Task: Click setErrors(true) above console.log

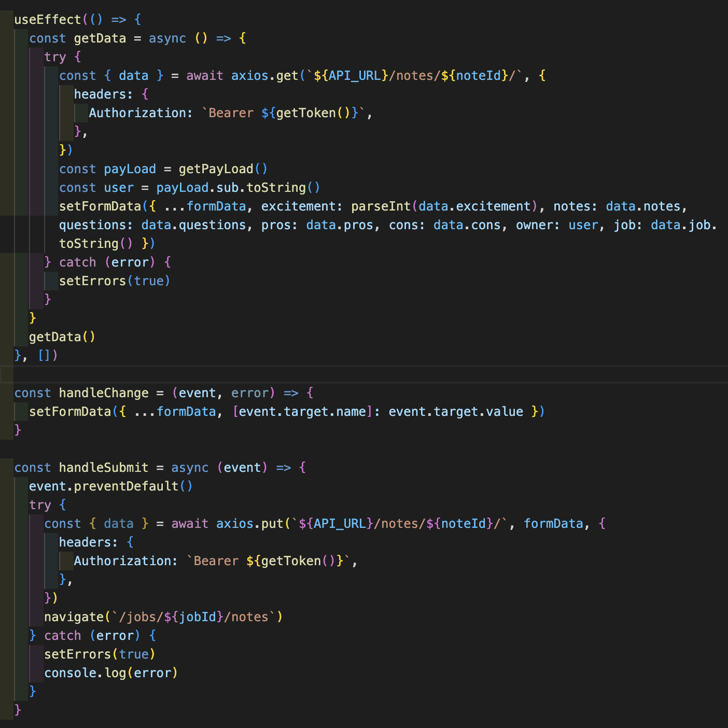Action: [x=100, y=654]
